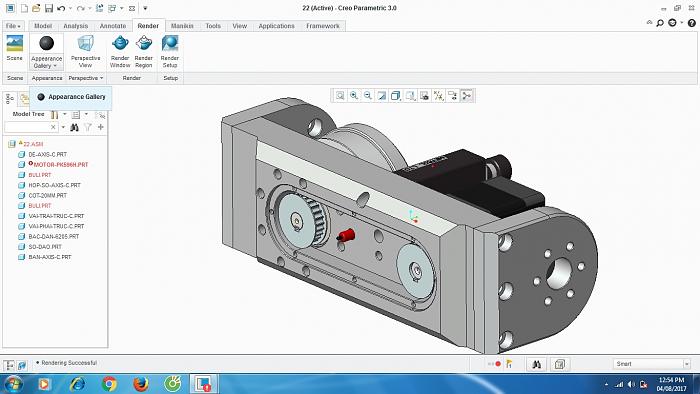The height and width of the screenshot is (394, 700).
Task: Click the Windows switch icon
Action: (x=112, y=8)
